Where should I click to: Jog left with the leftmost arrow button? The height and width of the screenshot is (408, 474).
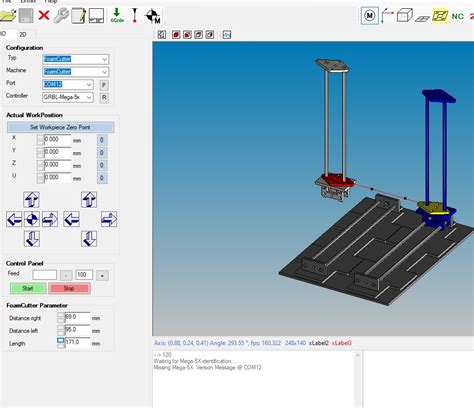14,219
